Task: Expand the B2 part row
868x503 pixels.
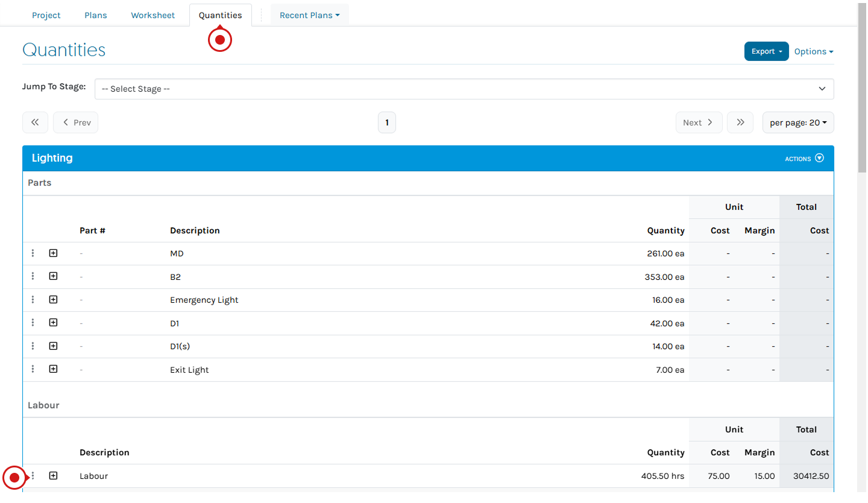Action: point(53,276)
